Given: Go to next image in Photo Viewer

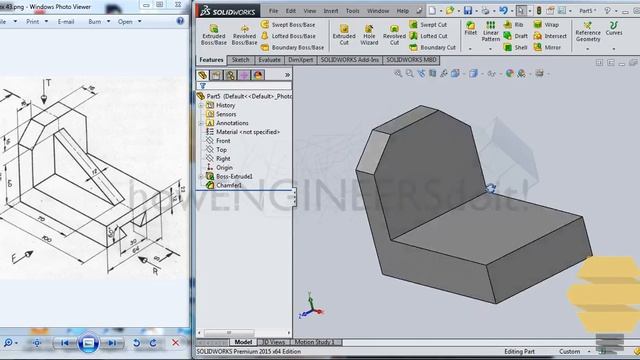Looking at the screenshot, I should [x=112, y=343].
